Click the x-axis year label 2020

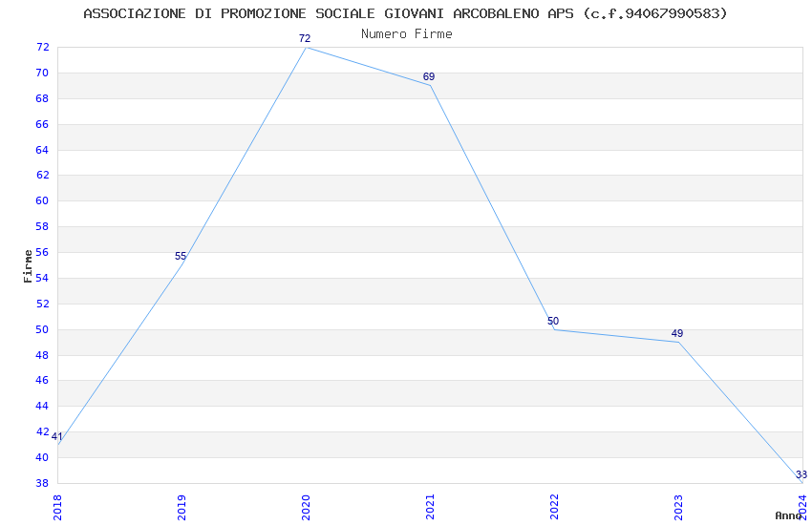coord(306,508)
